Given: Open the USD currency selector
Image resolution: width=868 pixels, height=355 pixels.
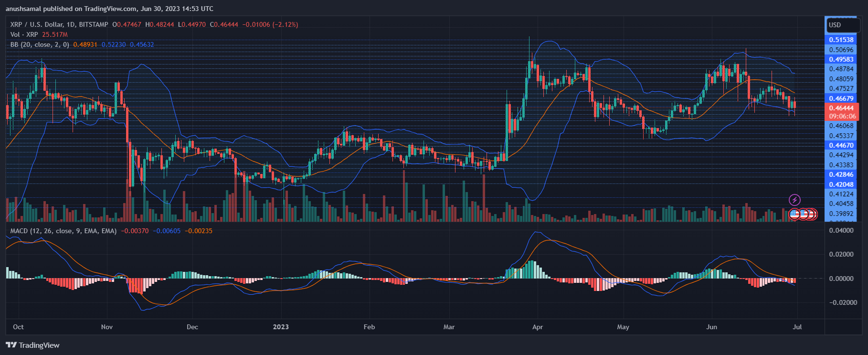Looking at the screenshot, I should (842, 25).
